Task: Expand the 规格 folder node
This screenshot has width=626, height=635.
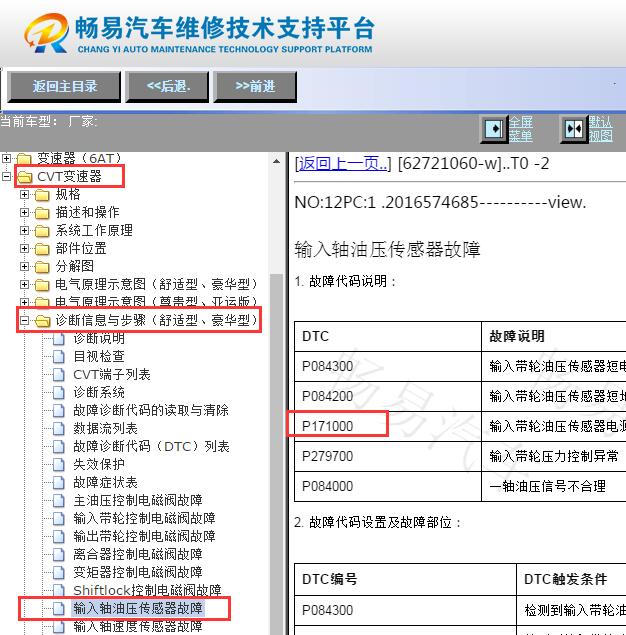Action: [x=24, y=194]
